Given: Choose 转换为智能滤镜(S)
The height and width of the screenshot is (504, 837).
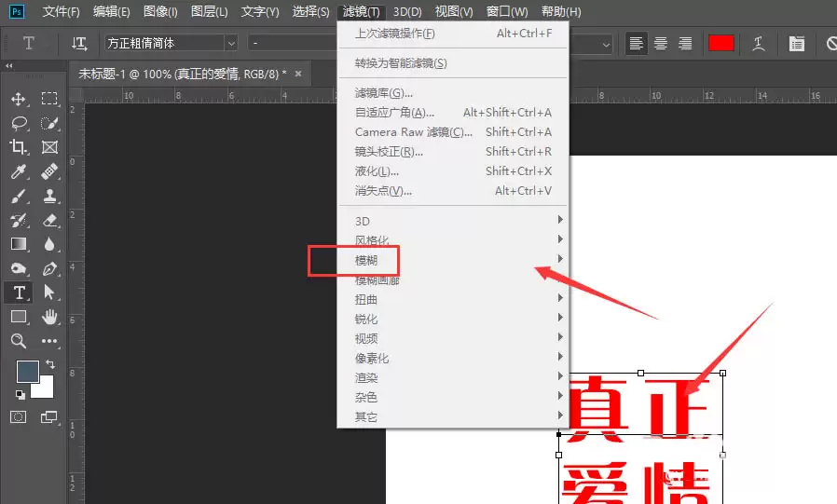Looking at the screenshot, I should tap(453, 63).
